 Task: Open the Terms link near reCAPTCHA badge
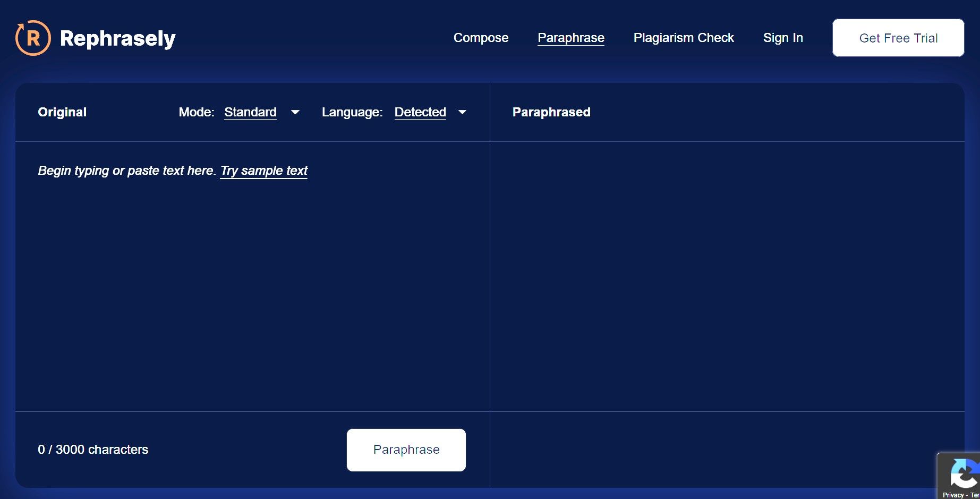[975, 494]
